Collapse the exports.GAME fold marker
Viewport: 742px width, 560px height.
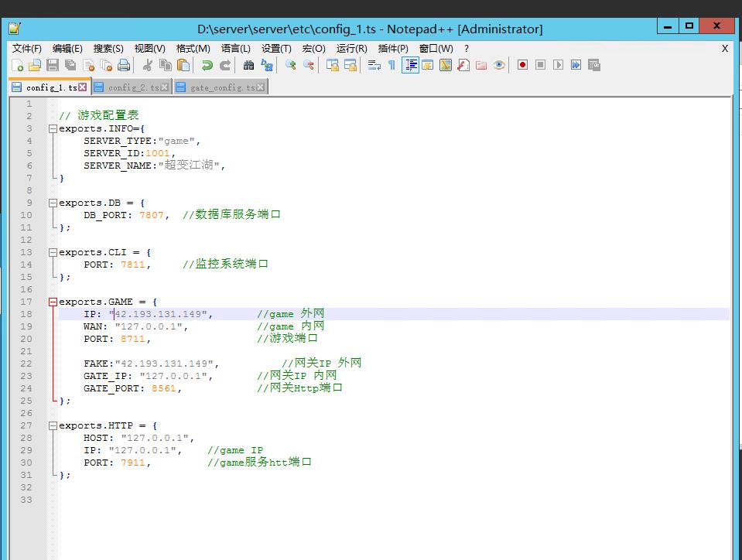pos(53,302)
